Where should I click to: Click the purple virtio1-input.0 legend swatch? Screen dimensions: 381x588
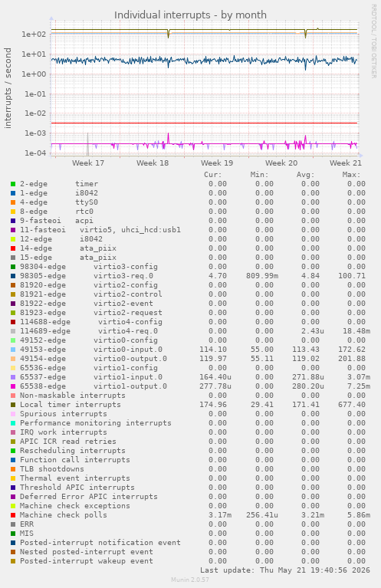pyautogui.click(x=13, y=377)
